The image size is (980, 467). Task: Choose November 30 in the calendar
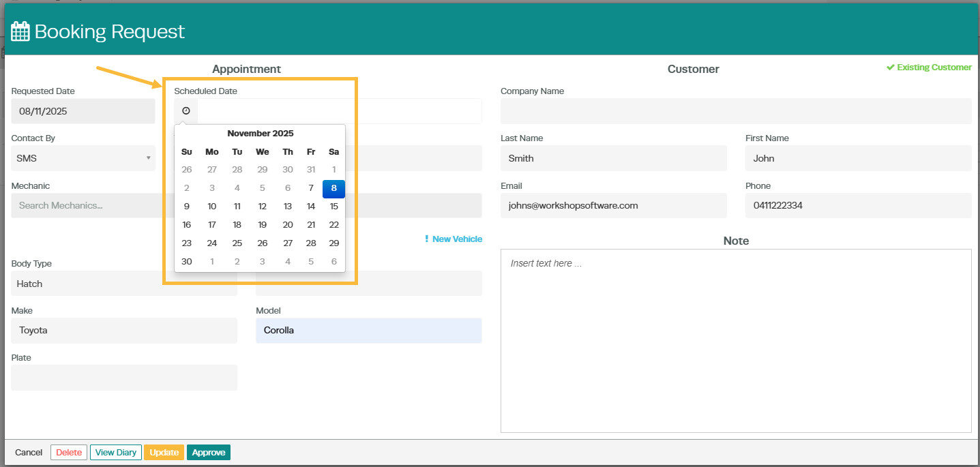coord(187,262)
